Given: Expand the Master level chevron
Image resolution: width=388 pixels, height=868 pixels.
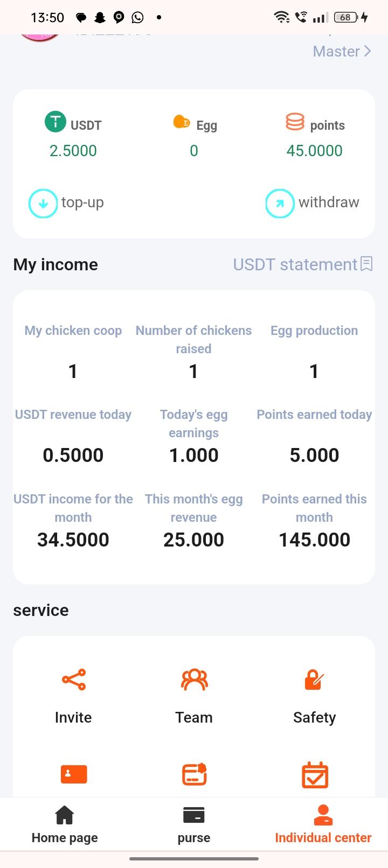Looking at the screenshot, I should point(368,51).
